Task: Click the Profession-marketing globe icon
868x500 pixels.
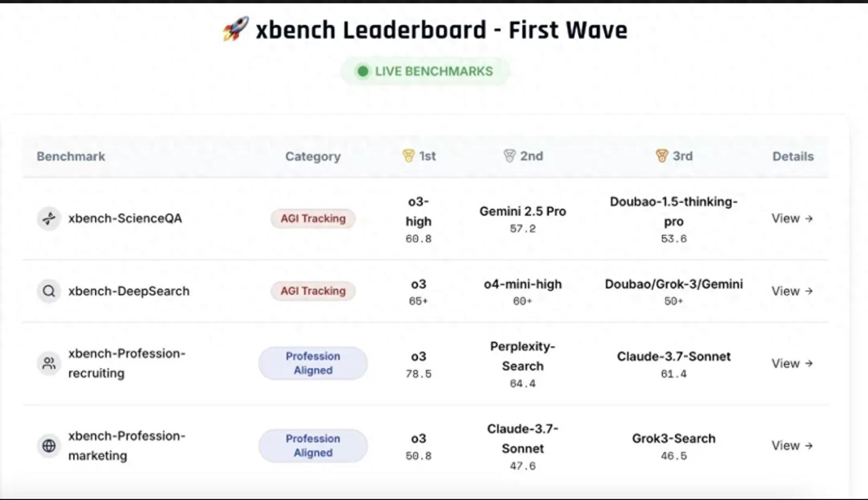Action: click(x=49, y=446)
